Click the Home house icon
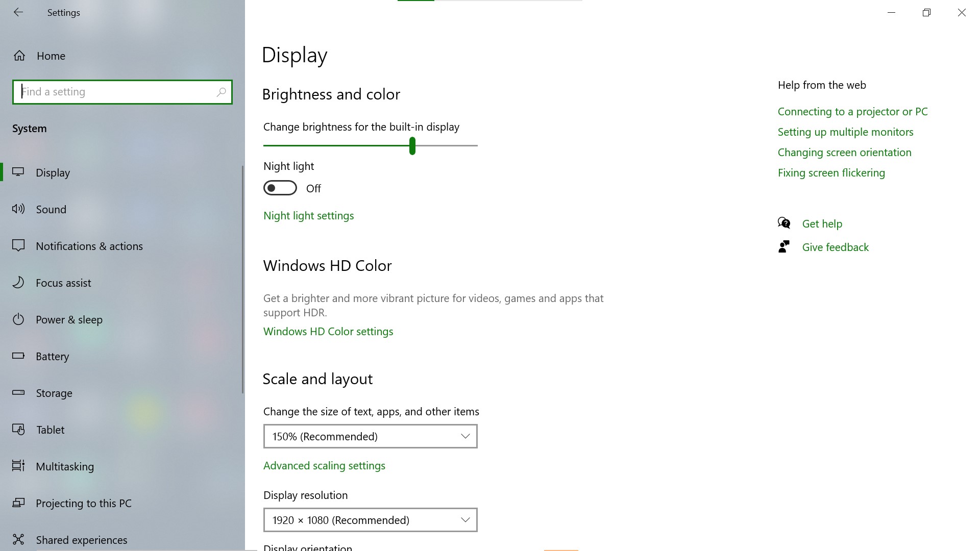This screenshot has height=551, width=980. (19, 56)
